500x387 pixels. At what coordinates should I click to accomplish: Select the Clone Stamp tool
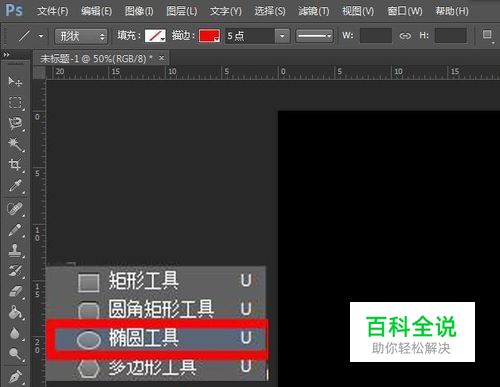15,251
